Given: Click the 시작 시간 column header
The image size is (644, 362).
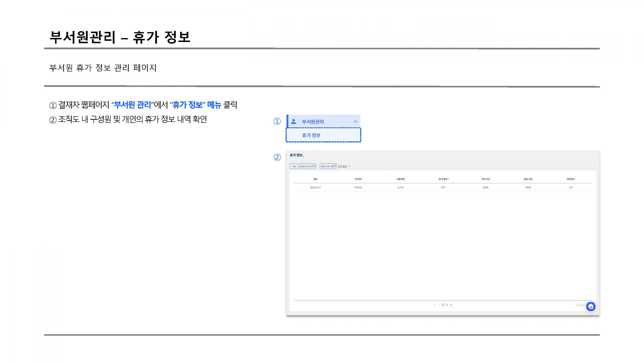Looking at the screenshot, I should [x=486, y=179].
